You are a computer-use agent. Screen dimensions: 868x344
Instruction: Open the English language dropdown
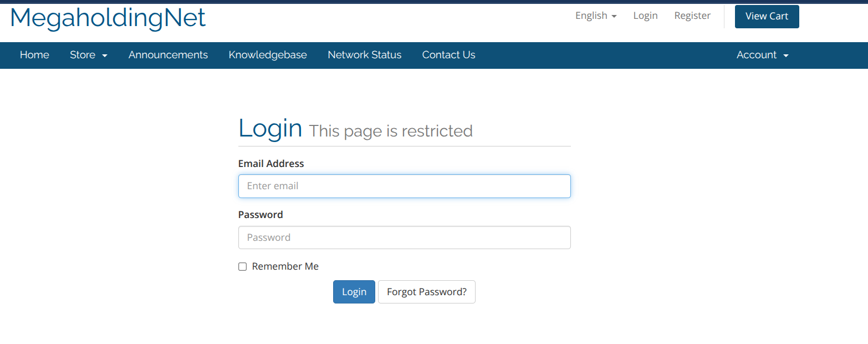(595, 16)
